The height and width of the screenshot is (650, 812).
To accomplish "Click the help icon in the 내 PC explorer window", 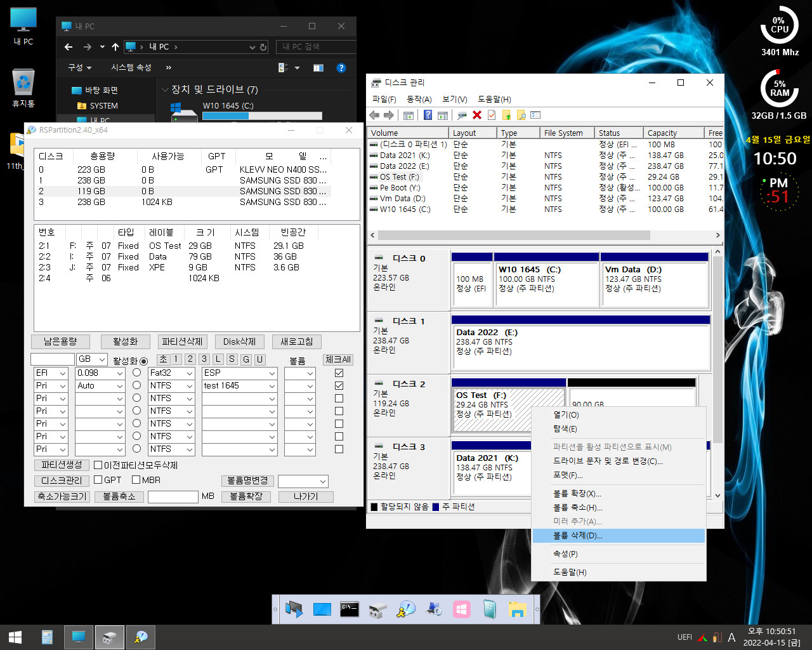I will pyautogui.click(x=341, y=67).
